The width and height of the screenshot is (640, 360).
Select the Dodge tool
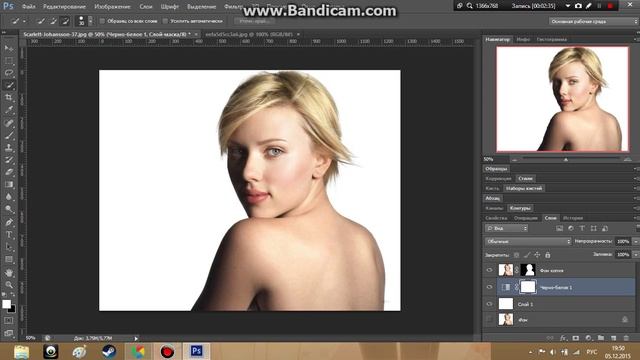pyautogui.click(x=9, y=209)
